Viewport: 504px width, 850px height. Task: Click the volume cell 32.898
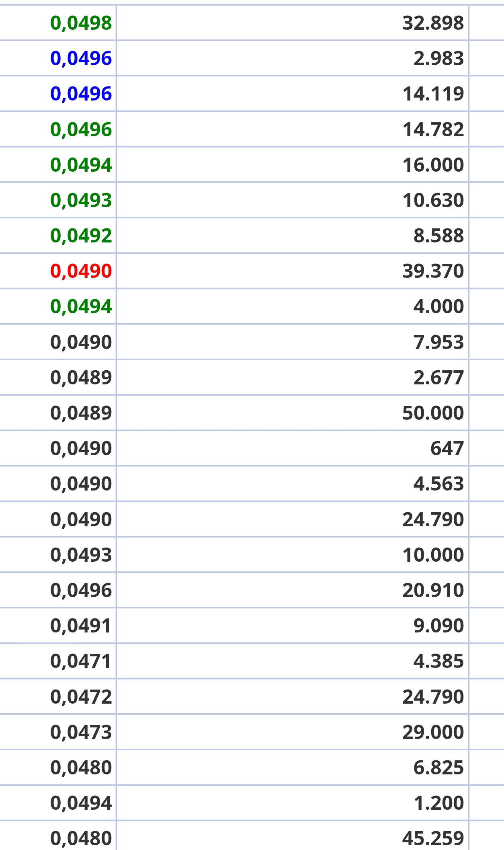pos(433,23)
